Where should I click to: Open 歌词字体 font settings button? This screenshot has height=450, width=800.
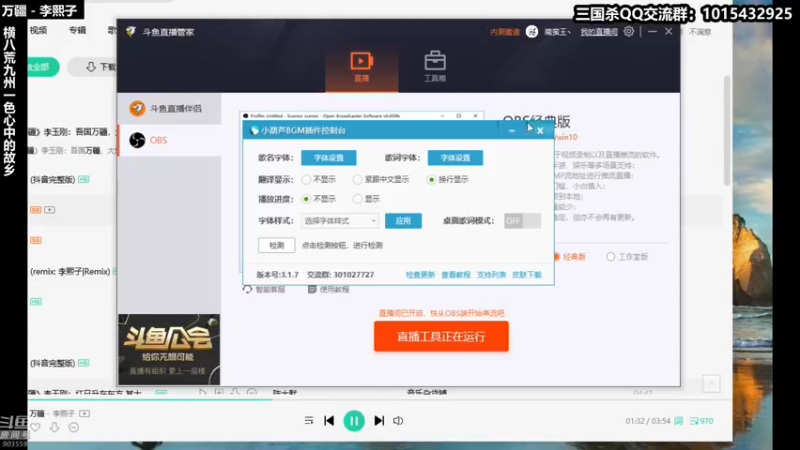[455, 158]
